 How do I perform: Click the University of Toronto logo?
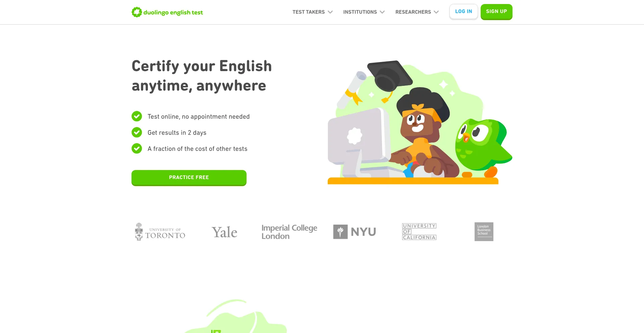[x=160, y=232]
